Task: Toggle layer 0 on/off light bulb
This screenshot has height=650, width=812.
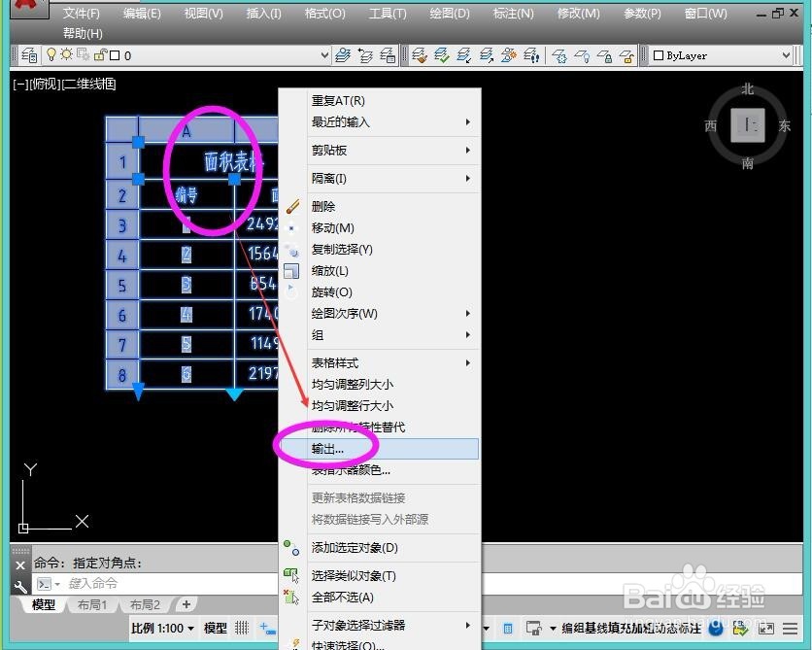Action: 51,55
